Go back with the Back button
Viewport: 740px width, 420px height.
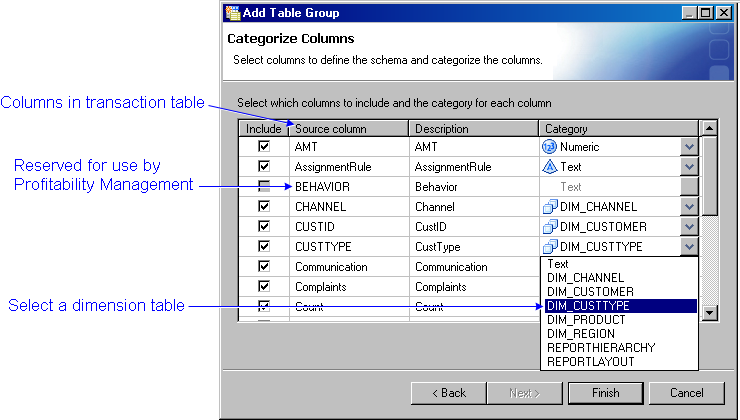[x=448, y=393]
